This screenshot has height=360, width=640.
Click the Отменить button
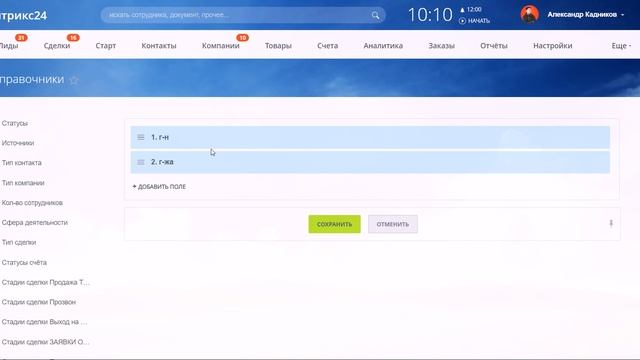[x=393, y=224]
